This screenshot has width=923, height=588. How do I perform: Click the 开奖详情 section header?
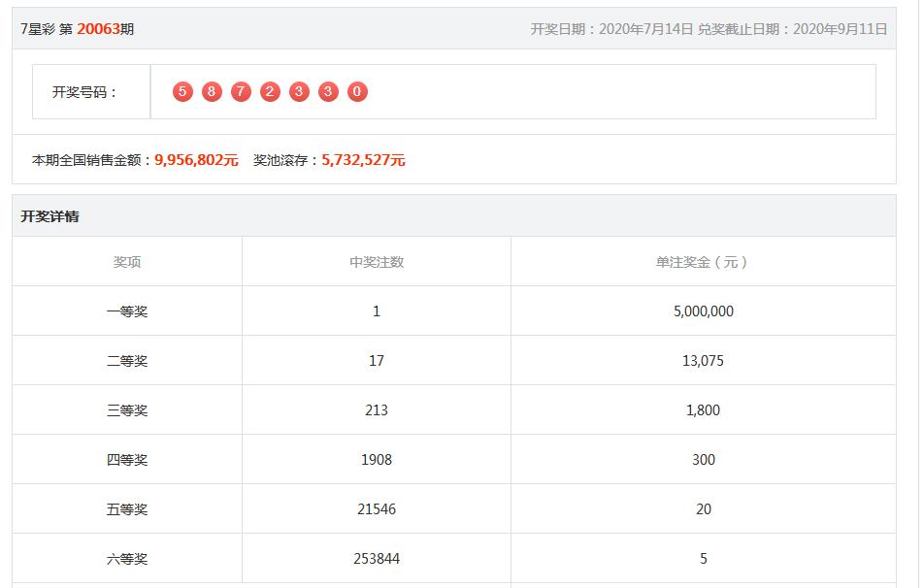[50, 216]
